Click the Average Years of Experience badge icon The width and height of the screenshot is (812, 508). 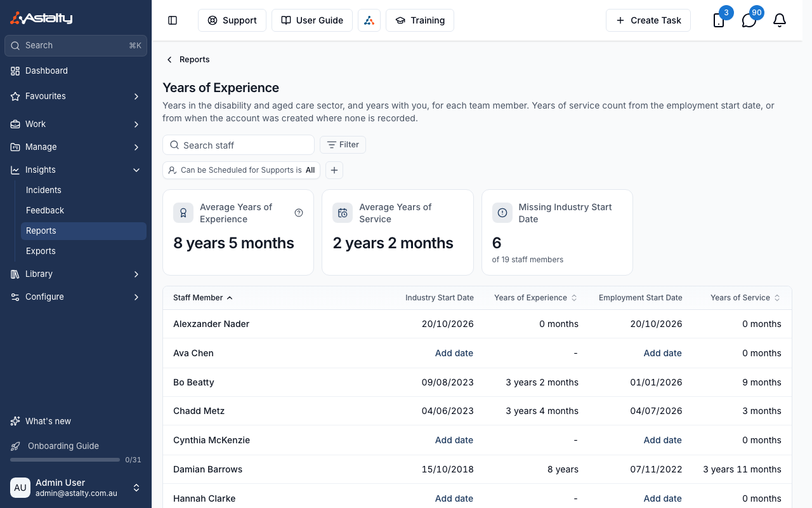tap(183, 213)
